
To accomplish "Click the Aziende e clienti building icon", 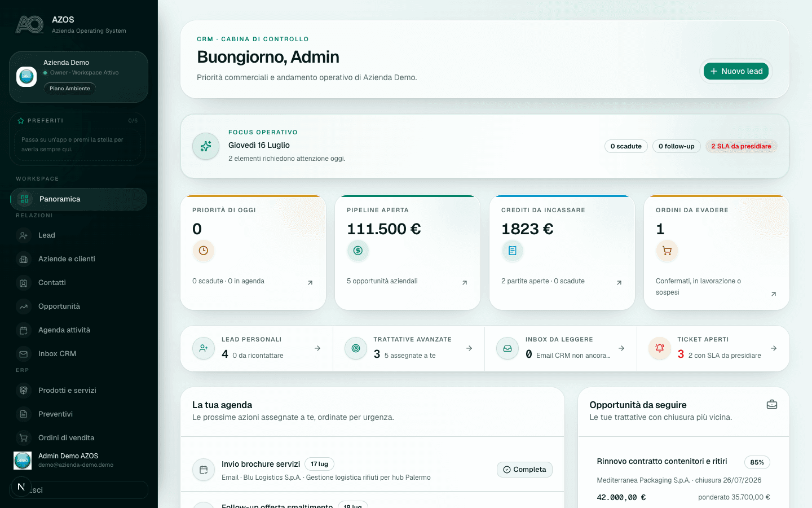I will [24, 259].
